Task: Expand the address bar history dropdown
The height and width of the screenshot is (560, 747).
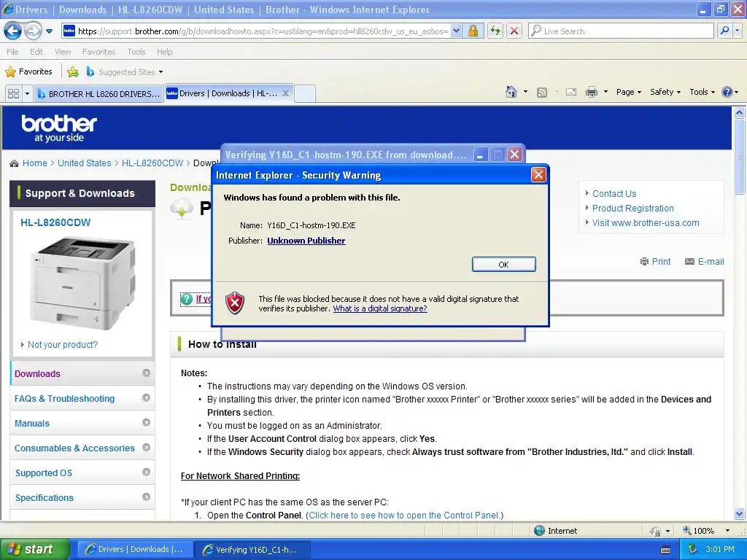Action: click(456, 31)
